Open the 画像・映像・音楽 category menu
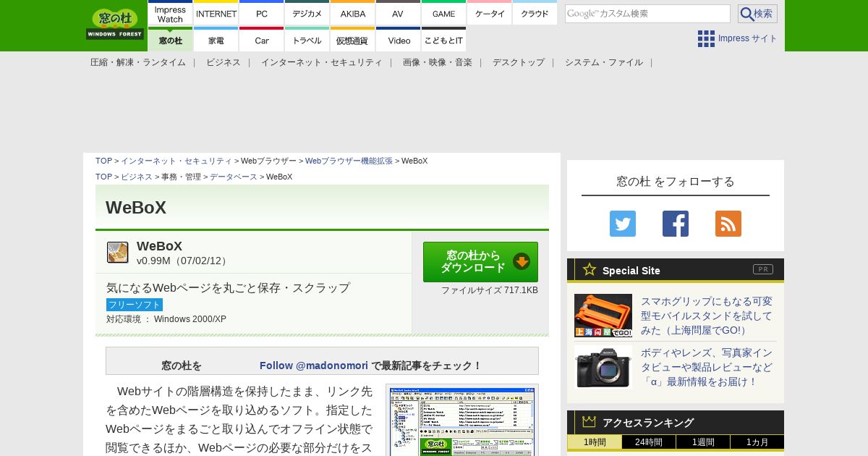 [x=438, y=62]
